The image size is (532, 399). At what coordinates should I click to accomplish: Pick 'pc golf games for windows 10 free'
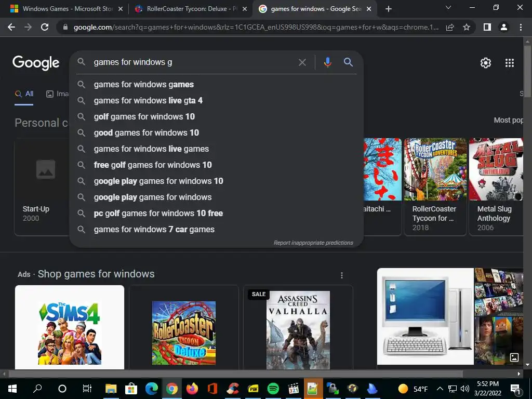coord(217,214)
